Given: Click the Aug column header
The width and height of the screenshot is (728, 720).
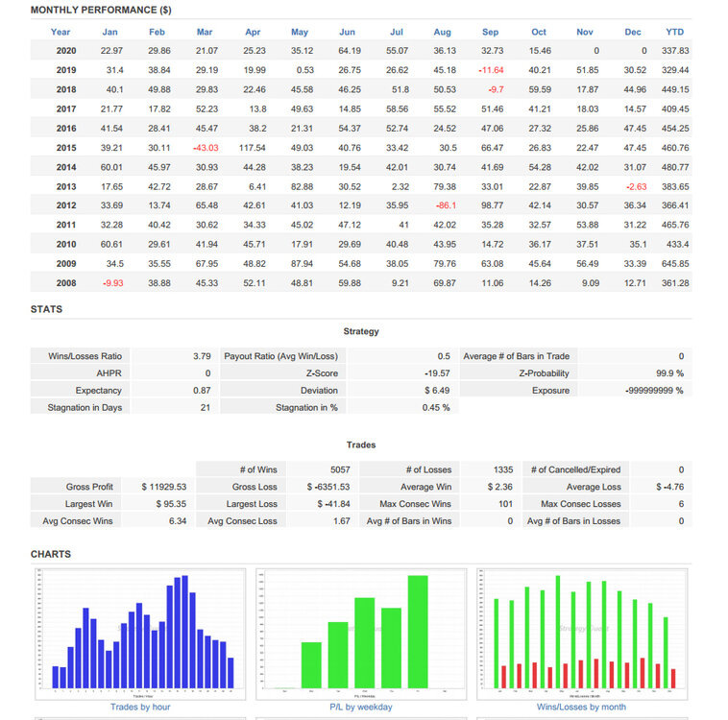Looking at the screenshot, I should pos(442,32).
